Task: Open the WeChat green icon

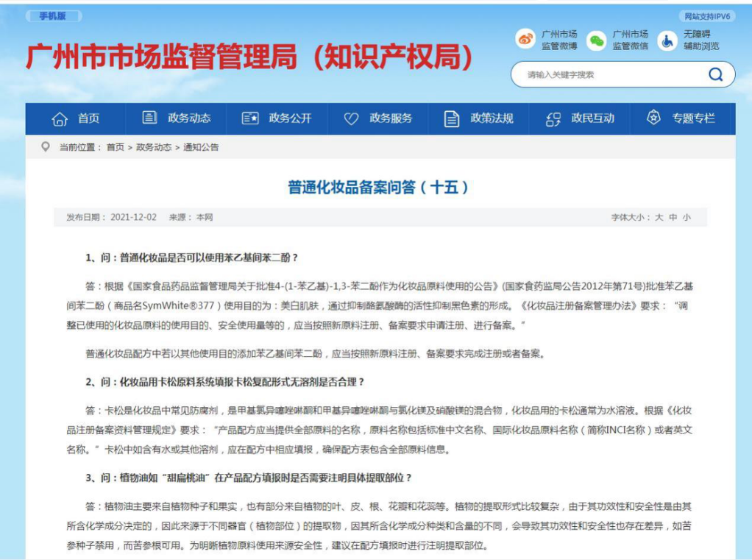Action: [x=596, y=40]
